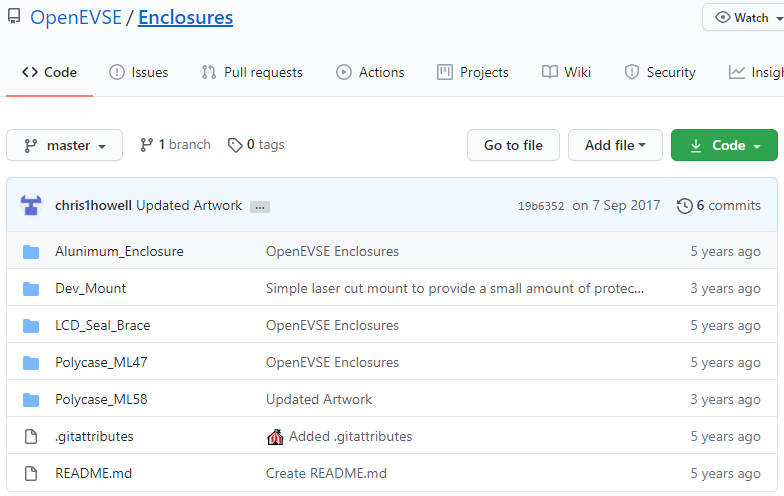Click the circus tent emoji icon
This screenshot has width=784, height=496.
(x=275, y=436)
